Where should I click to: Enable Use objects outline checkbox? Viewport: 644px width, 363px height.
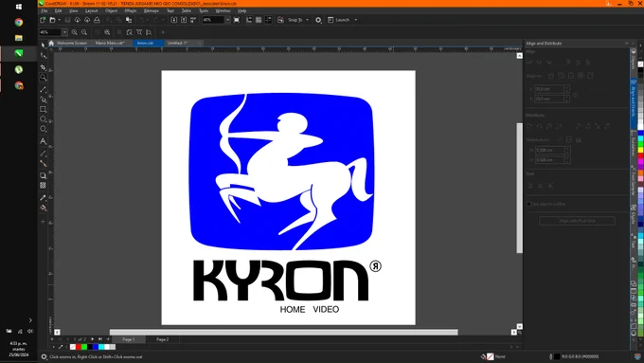click(529, 204)
